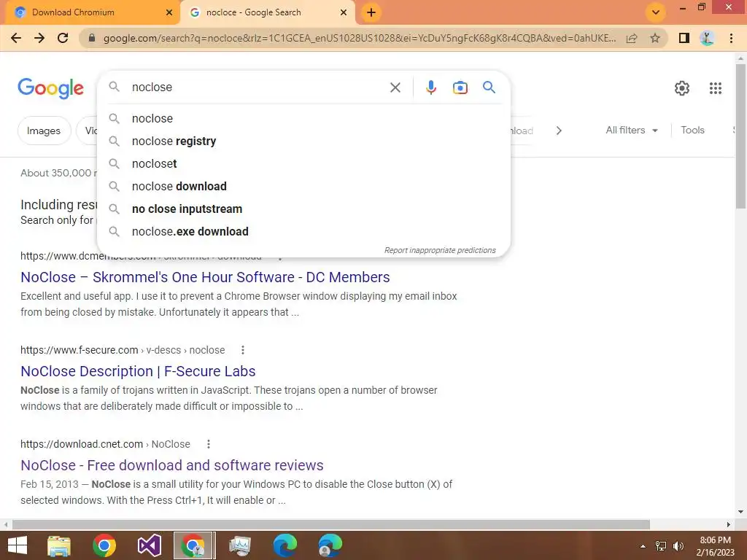Open the Windows Start menu

coord(18,545)
